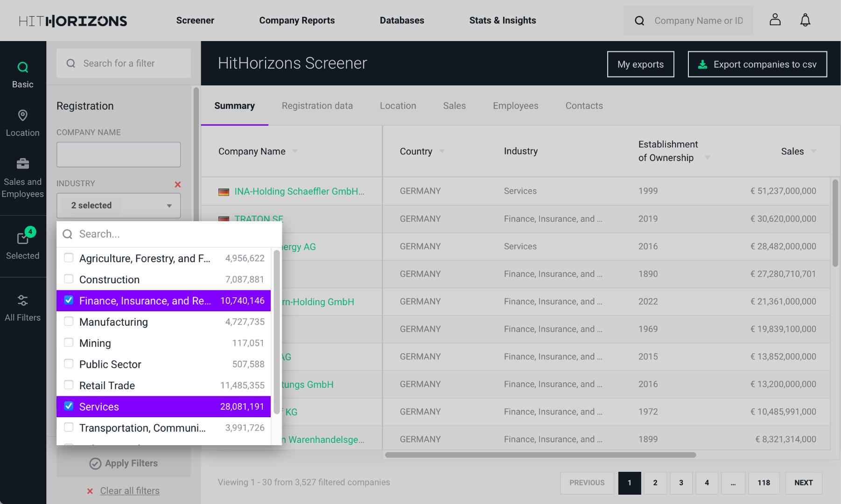Check the Public Sector industry checkbox
Image resolution: width=841 pixels, height=504 pixels.
[x=69, y=364]
